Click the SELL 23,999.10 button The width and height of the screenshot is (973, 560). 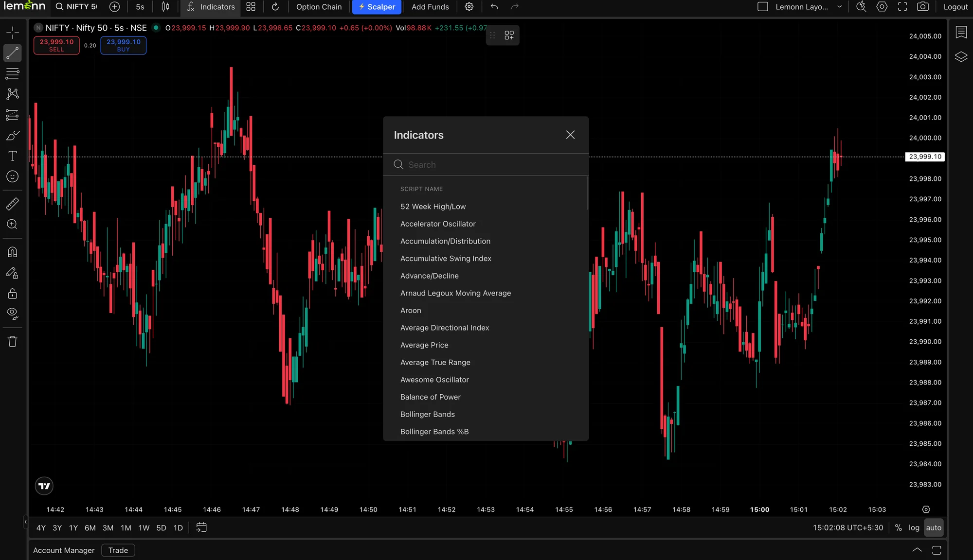pos(56,45)
